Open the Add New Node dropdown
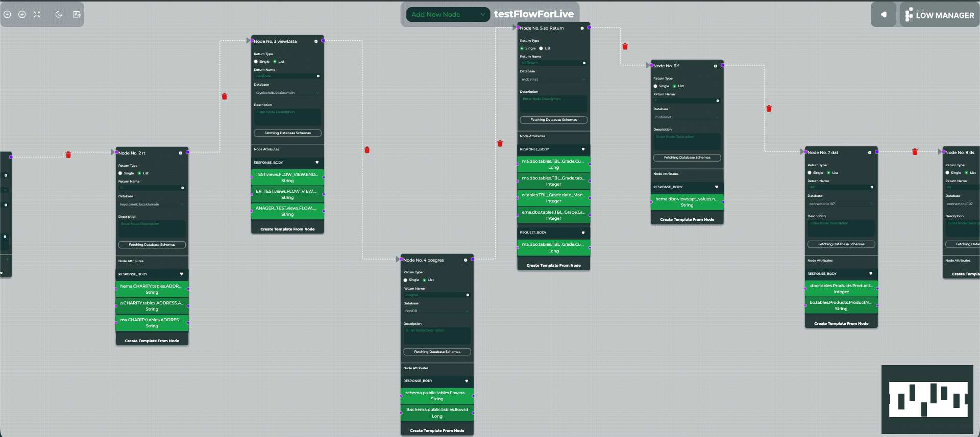The width and height of the screenshot is (980, 437). point(448,15)
